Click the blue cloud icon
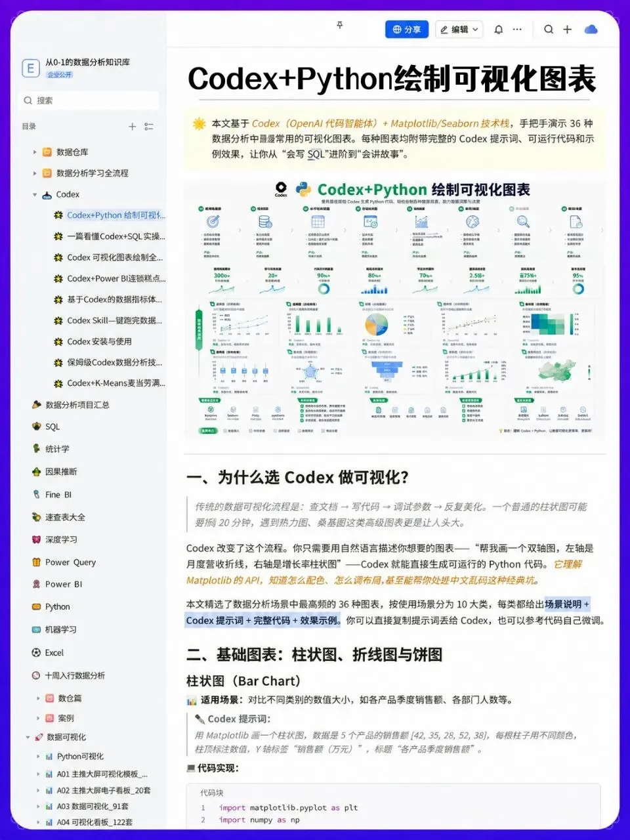 coord(591,30)
